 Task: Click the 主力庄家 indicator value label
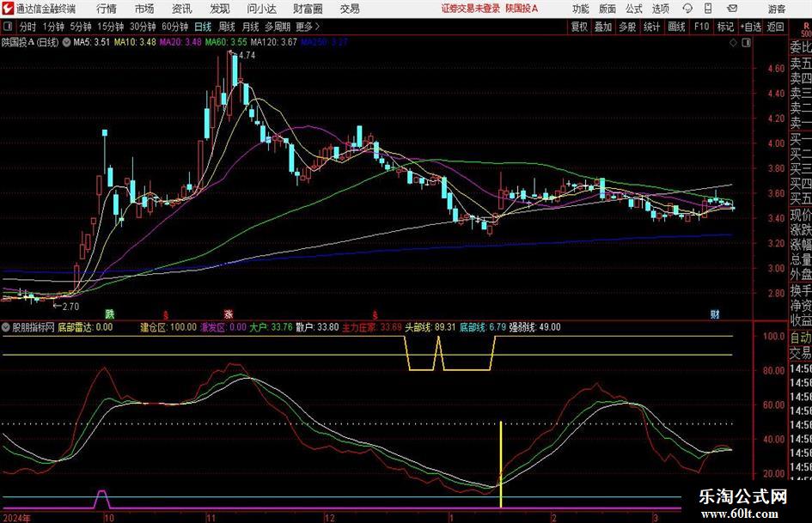point(372,327)
